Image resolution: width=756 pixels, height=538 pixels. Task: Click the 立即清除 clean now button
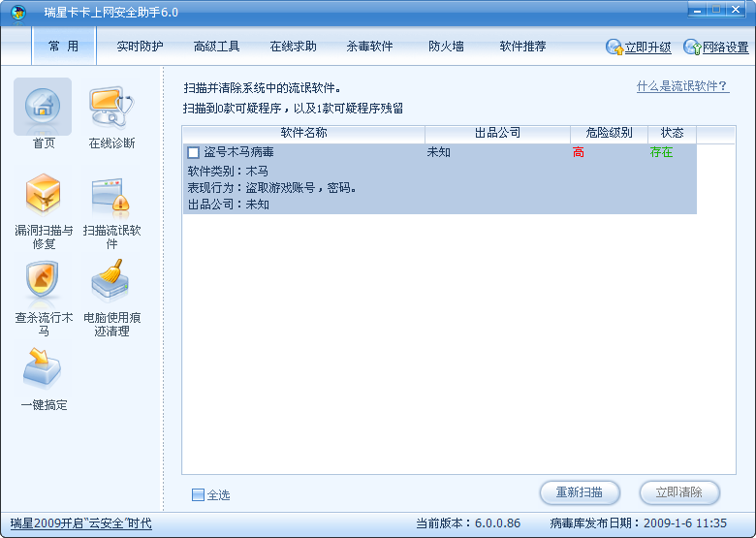678,492
